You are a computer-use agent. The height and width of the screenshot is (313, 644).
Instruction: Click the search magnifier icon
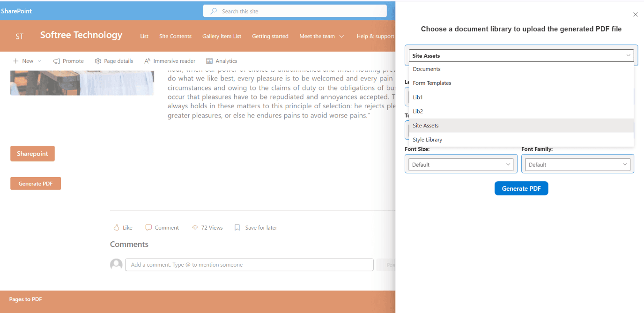coord(214,11)
